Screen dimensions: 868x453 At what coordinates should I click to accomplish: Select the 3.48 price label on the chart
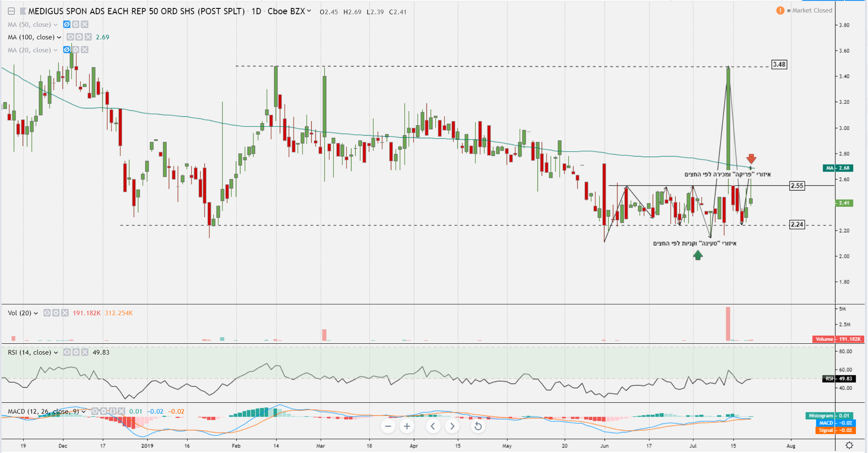click(x=779, y=64)
